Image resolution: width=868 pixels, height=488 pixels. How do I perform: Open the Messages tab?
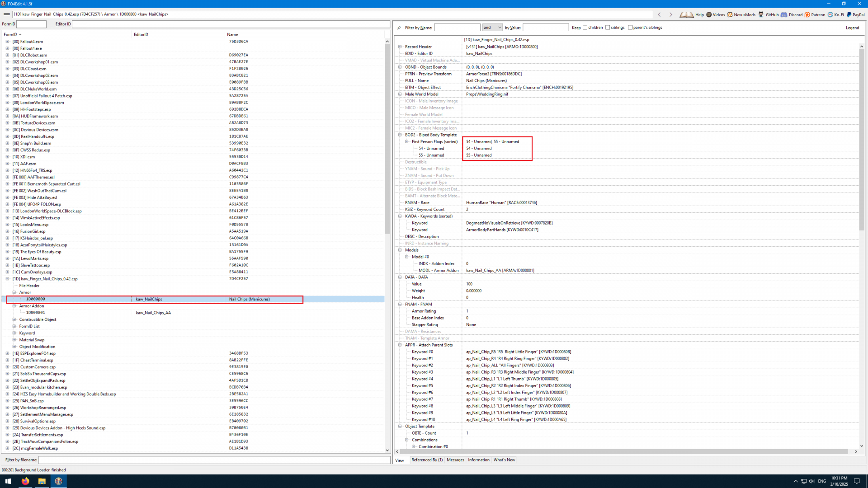pyautogui.click(x=455, y=460)
